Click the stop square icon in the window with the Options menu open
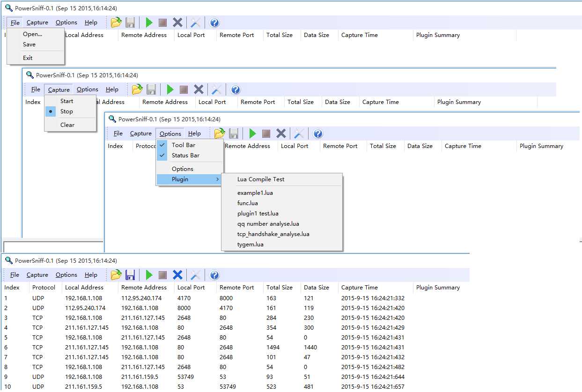The height and width of the screenshot is (392, 582). click(x=266, y=133)
